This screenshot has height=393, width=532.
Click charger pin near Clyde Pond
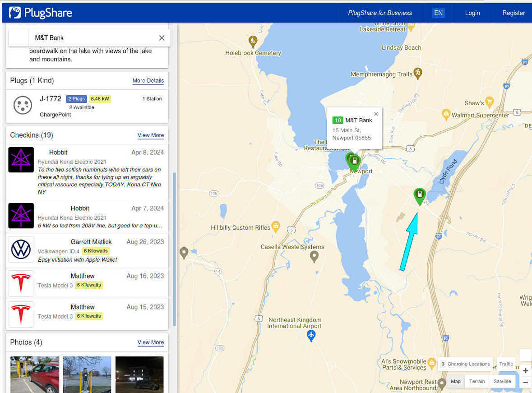click(420, 195)
